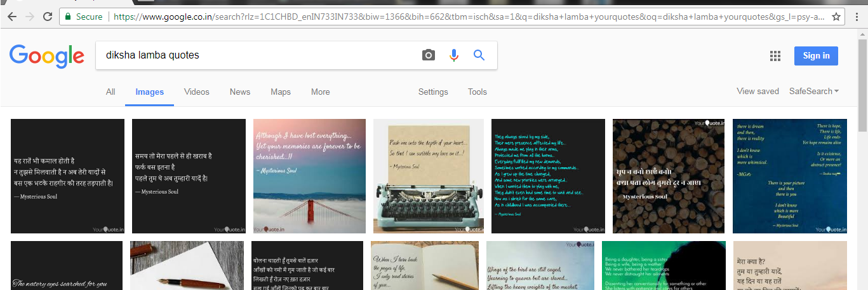The image size is (868, 290).
Task: Open the stacked wood logs quote image
Action: (669, 176)
